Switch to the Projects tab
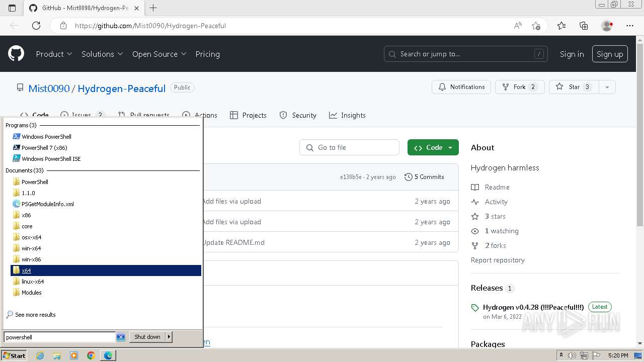The height and width of the screenshot is (362, 644). 248,115
